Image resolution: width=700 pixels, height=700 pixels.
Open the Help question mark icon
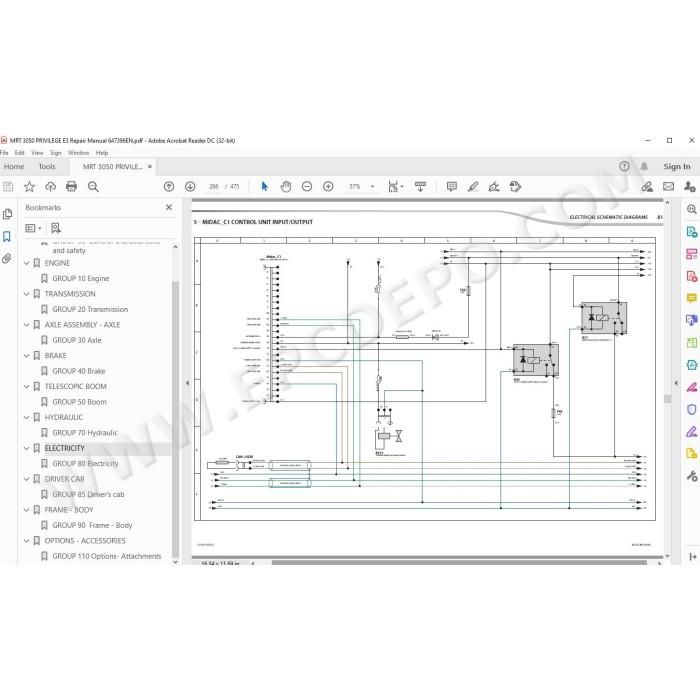[624, 167]
